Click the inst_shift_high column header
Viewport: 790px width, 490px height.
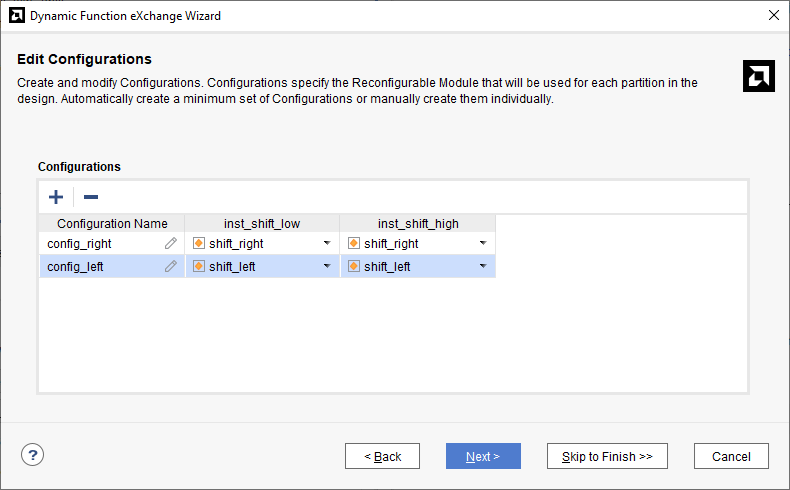coord(418,224)
